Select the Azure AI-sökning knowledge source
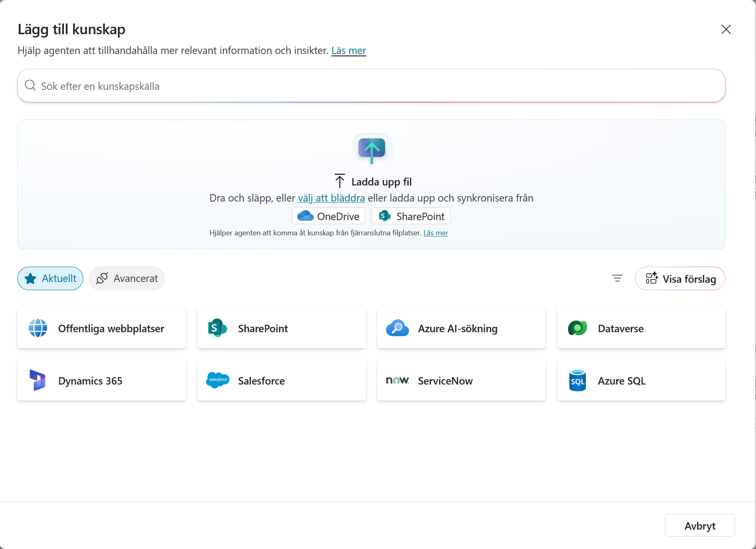The width and height of the screenshot is (756, 549). pos(461,328)
